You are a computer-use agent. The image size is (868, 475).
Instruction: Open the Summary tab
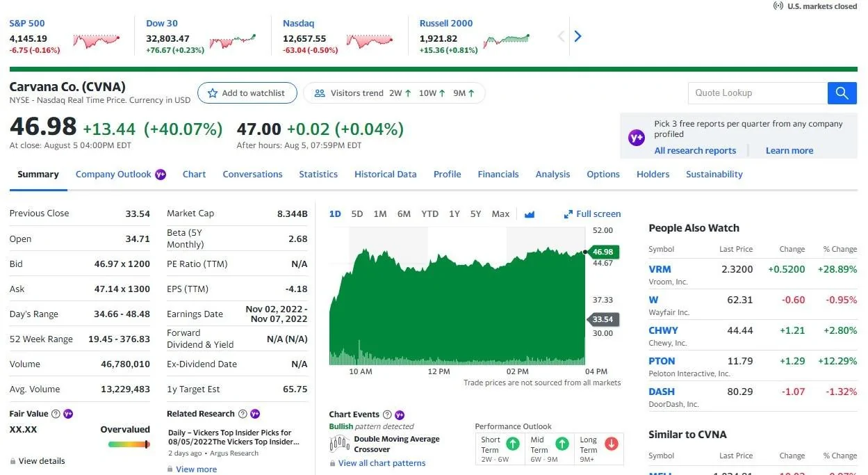tap(38, 175)
